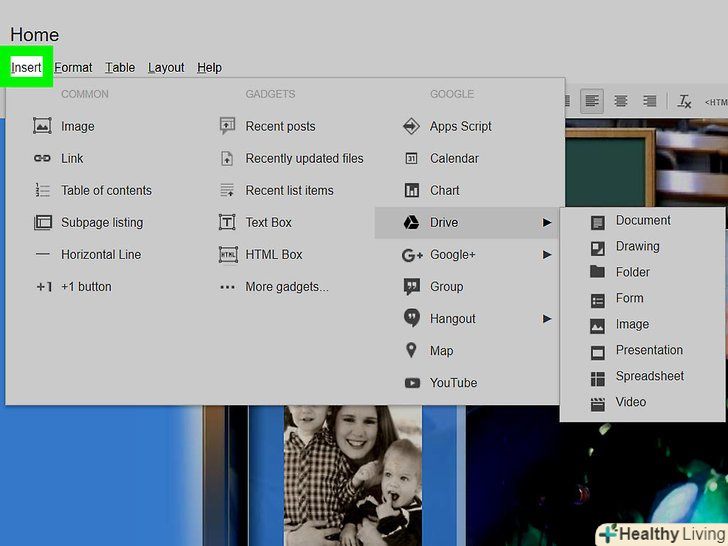Expand the Google+ submenu arrow
Screen dimensions: 728x546
coord(547,255)
